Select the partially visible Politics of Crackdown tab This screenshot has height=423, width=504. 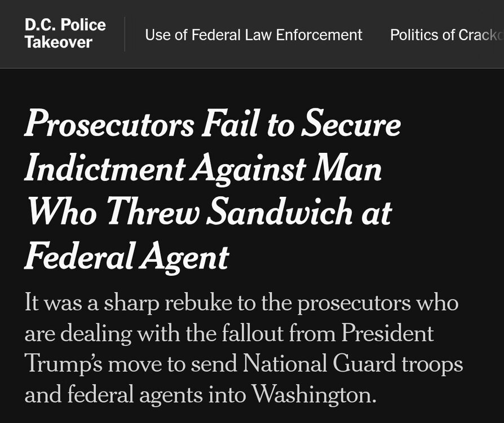446,35
